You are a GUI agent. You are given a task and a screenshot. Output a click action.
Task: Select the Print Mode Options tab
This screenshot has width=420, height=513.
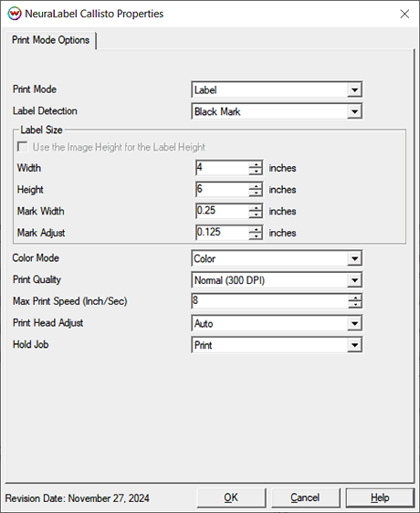51,40
